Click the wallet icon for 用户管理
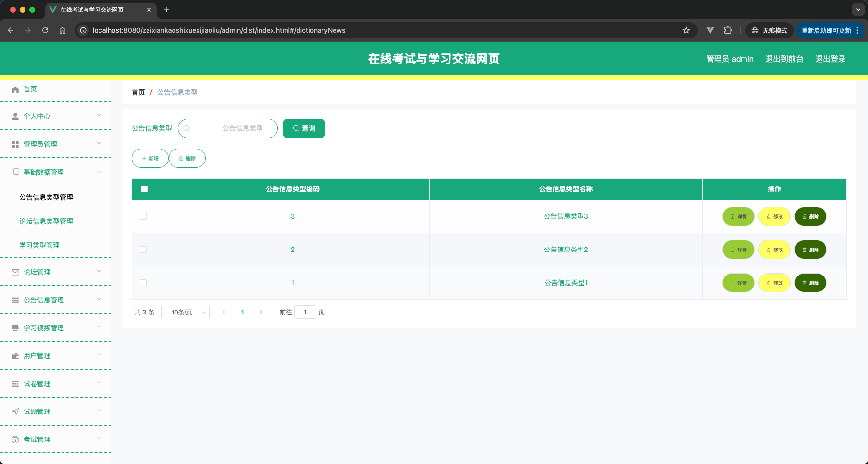 [15, 356]
